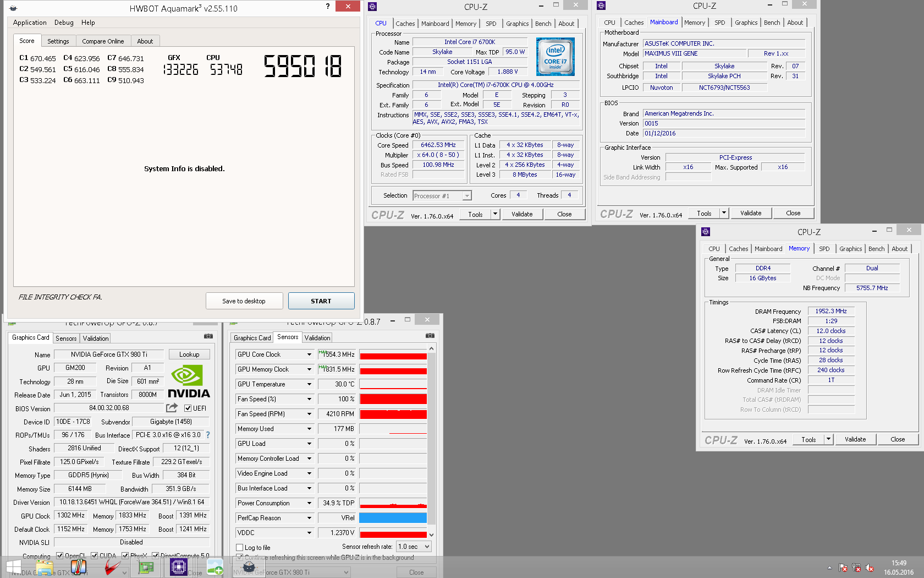Viewport: 924px width, 578px height.
Task: Open the picture-plus screenshot app on the taskbar
Action: point(215,568)
